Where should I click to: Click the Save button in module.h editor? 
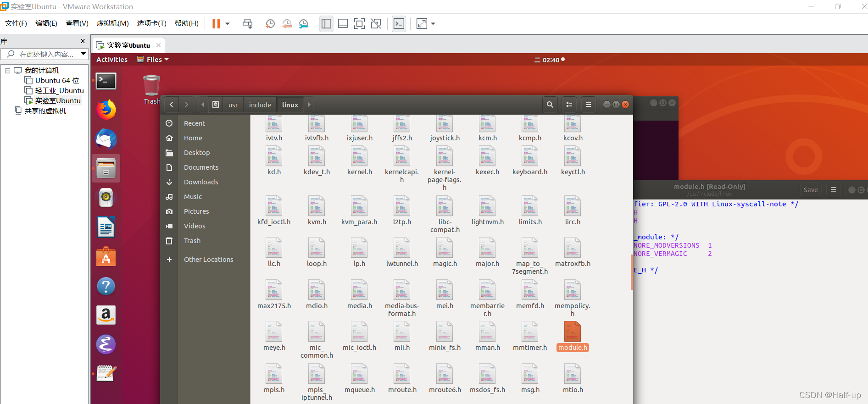click(811, 190)
